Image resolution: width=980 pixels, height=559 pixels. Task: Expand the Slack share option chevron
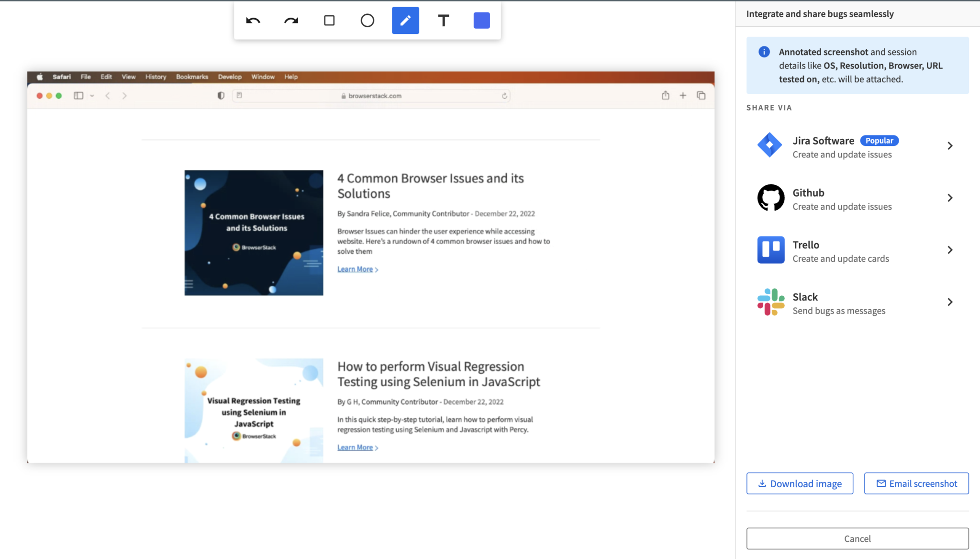(950, 302)
